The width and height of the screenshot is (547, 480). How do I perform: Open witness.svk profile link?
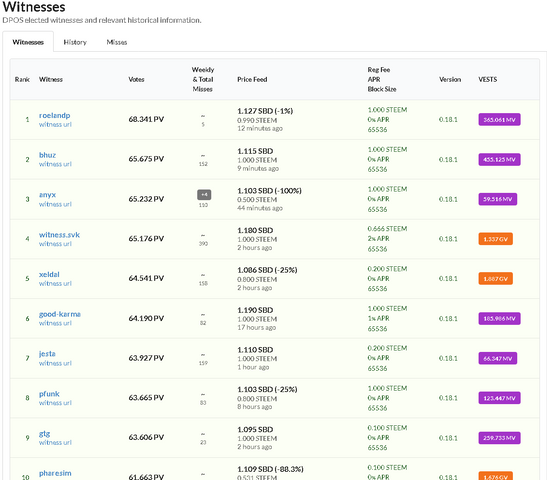pyautogui.click(x=59, y=234)
